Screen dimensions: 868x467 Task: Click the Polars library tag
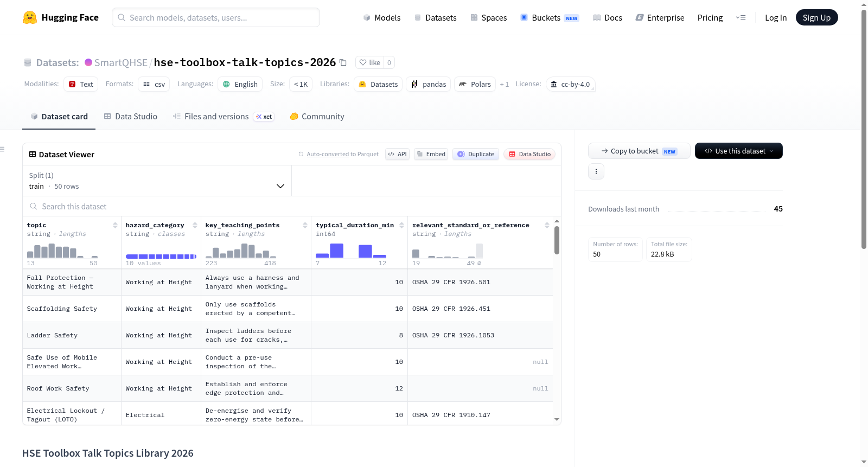click(x=475, y=84)
